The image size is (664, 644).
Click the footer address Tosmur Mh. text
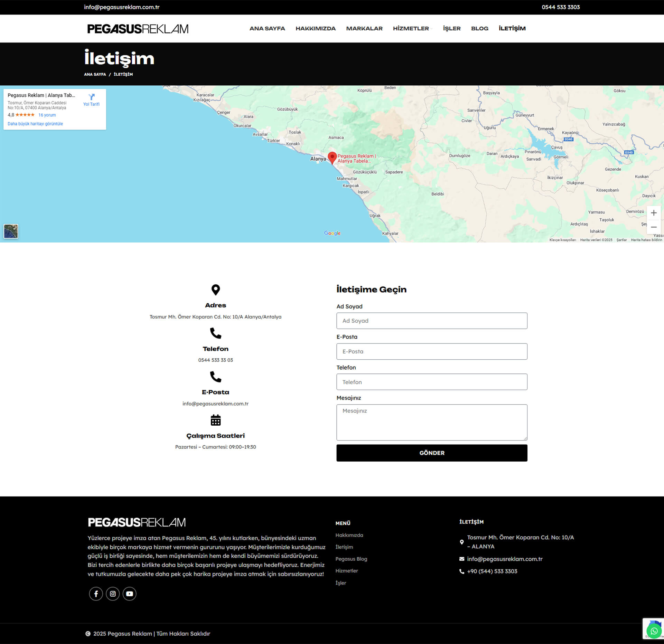click(521, 542)
